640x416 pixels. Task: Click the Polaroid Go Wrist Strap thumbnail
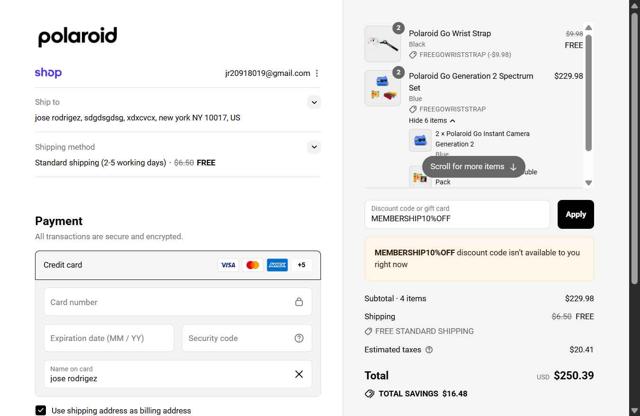pos(382,44)
